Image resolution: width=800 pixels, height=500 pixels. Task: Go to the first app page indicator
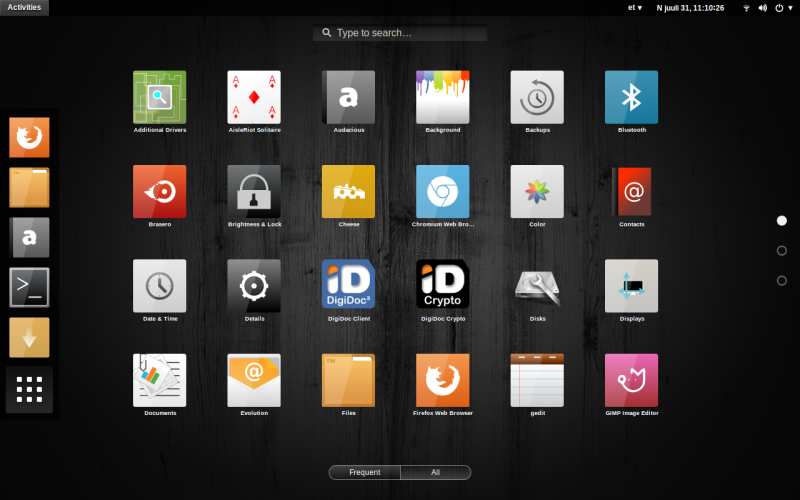[x=782, y=220]
